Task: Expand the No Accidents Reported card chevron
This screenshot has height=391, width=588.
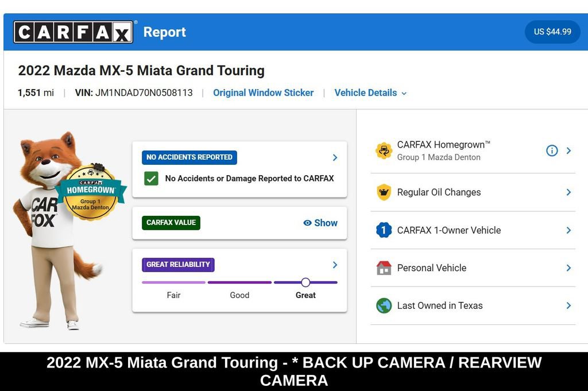Action: tap(335, 157)
